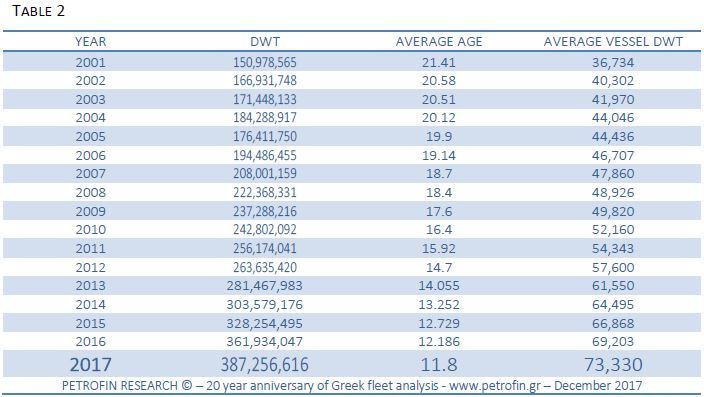
Task: Click the PETROFIN RESEARCH footer credit line
Action: [x=352, y=386]
